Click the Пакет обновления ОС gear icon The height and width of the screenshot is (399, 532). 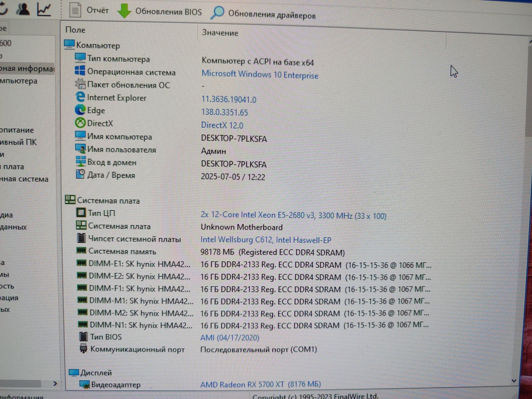(x=80, y=84)
